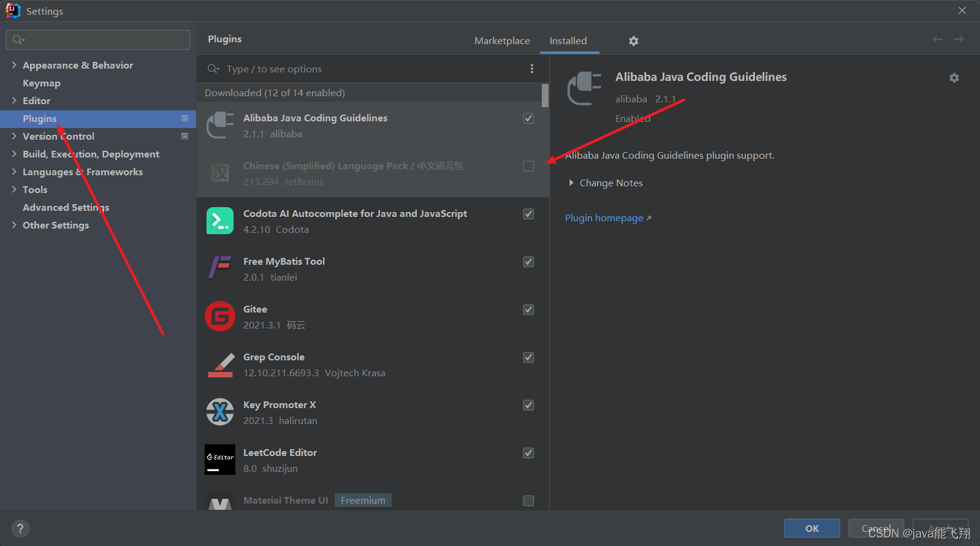The image size is (980, 546).
Task: Toggle the Free MyBatis Tool checkbox
Action: pyautogui.click(x=528, y=262)
